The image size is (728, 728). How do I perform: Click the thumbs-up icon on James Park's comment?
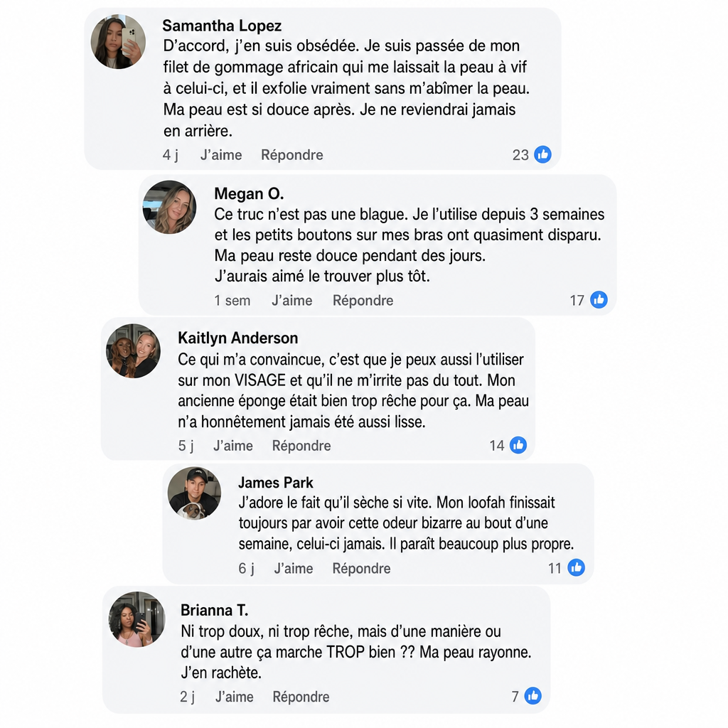(576, 567)
